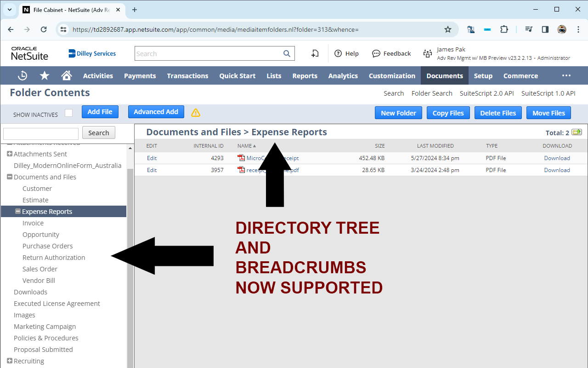Click the Feedback speech bubble icon

376,53
